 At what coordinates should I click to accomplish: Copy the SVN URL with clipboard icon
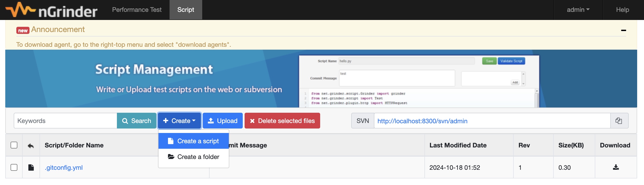619,121
